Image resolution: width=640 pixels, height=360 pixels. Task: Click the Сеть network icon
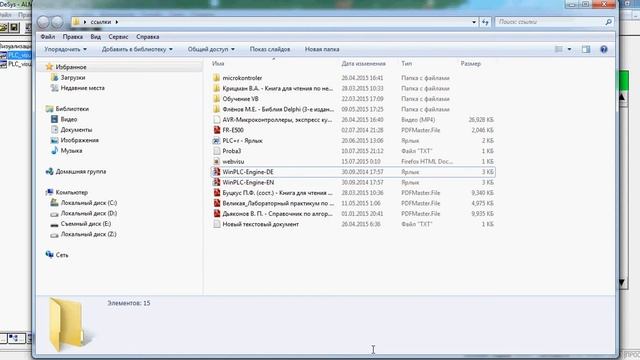[x=49, y=255]
